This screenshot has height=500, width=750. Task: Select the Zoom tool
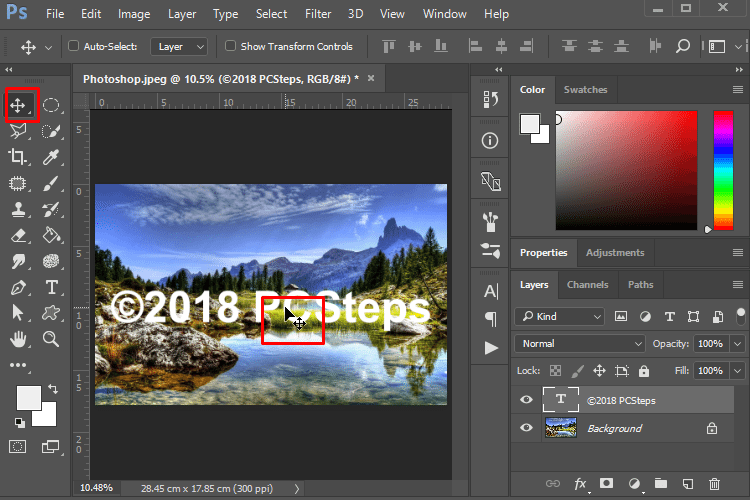coord(51,339)
